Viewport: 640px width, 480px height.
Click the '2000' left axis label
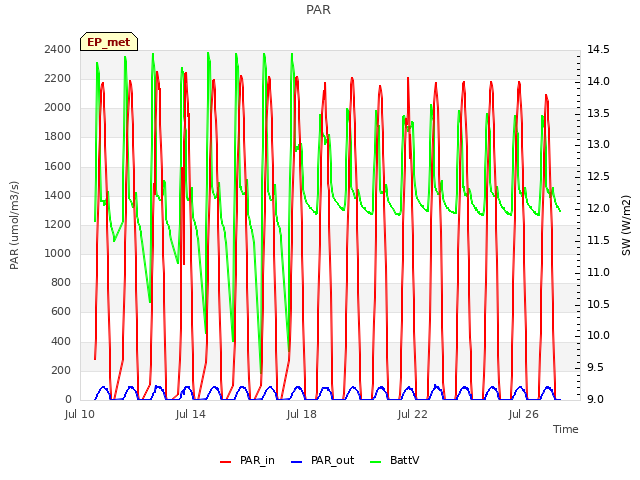tap(58, 107)
